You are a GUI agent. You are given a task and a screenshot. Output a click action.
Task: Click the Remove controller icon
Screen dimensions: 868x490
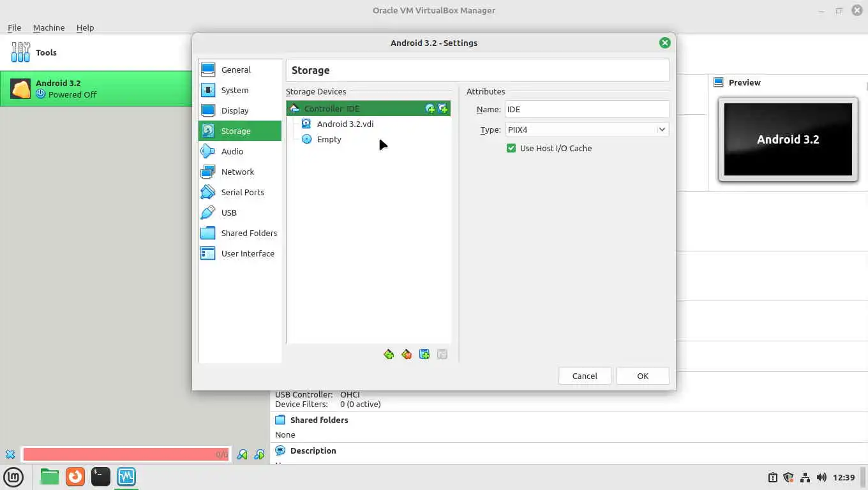pyautogui.click(x=407, y=354)
